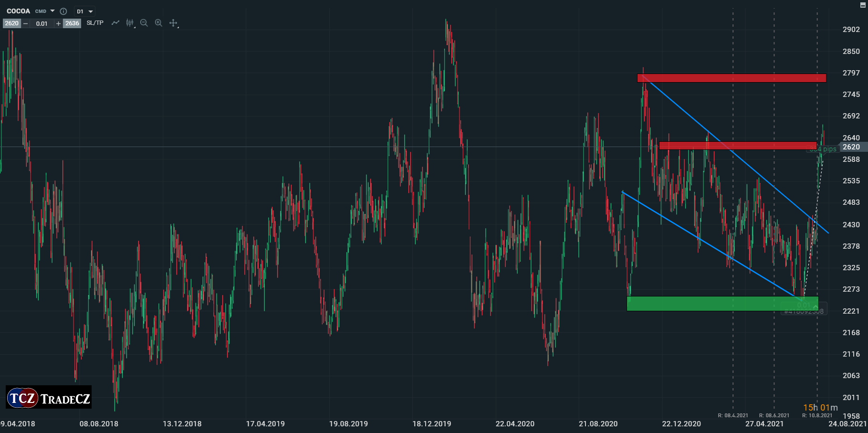Increase trade volume with plus button

click(x=58, y=23)
